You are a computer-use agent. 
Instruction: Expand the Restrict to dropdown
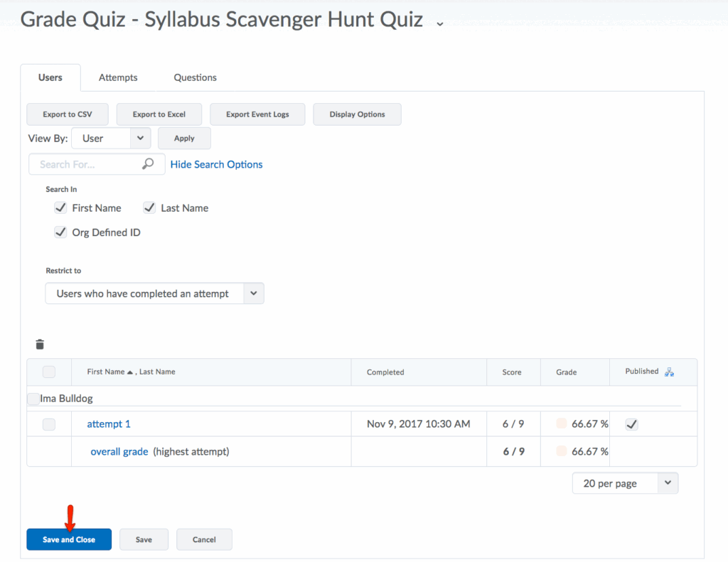(154, 293)
